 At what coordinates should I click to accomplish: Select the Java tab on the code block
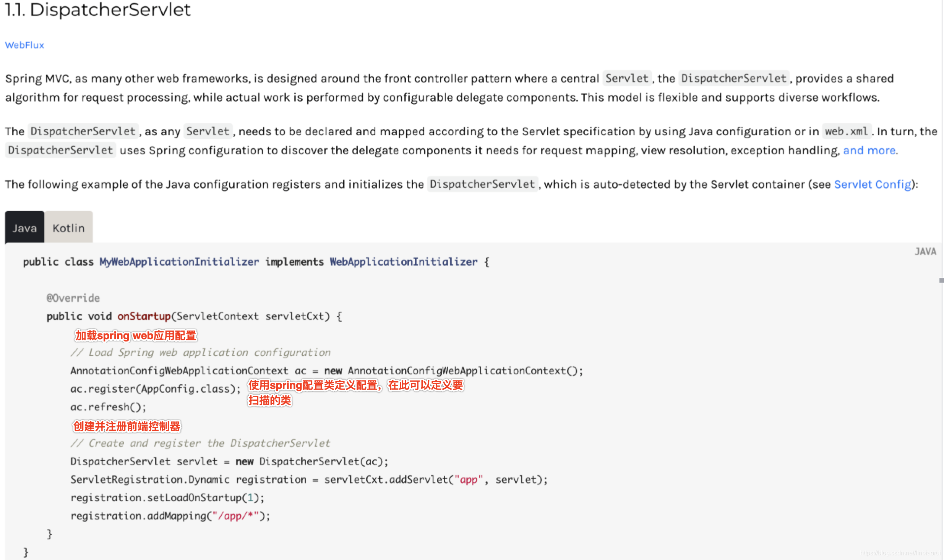[24, 227]
